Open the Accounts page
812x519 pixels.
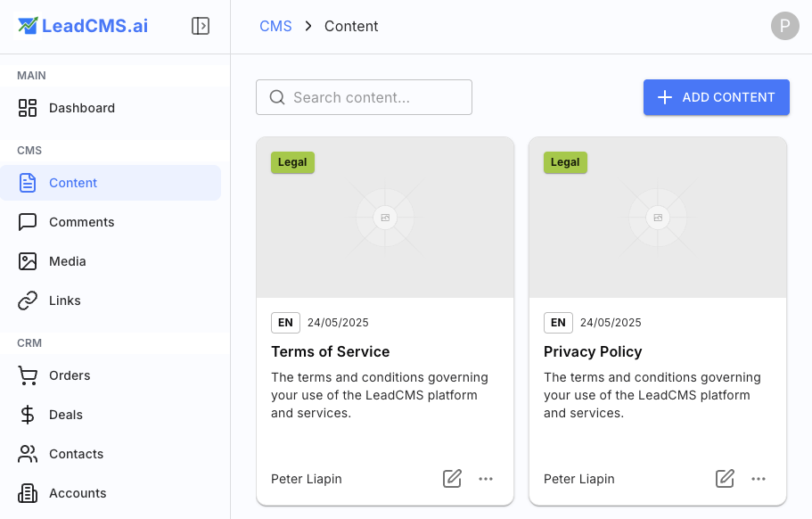[x=78, y=493]
